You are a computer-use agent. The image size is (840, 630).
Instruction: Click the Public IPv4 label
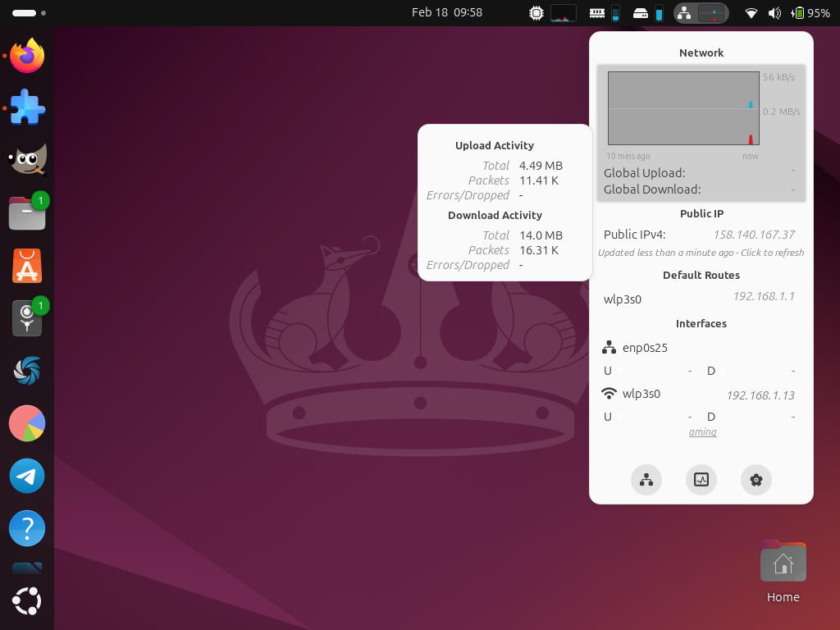[x=634, y=235]
